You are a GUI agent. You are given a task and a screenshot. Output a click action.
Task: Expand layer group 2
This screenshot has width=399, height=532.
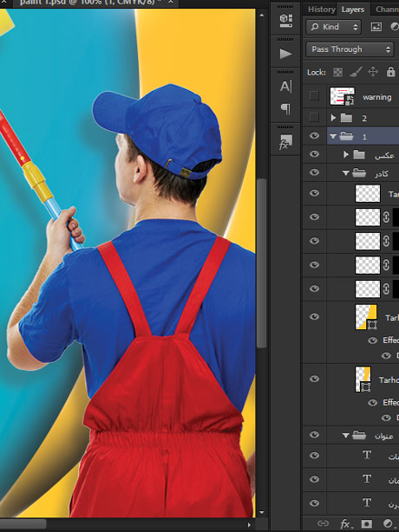pyautogui.click(x=333, y=118)
